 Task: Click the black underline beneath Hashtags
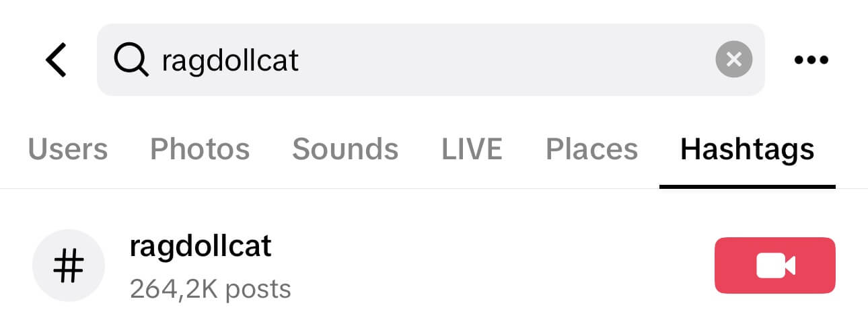pyautogui.click(x=748, y=186)
